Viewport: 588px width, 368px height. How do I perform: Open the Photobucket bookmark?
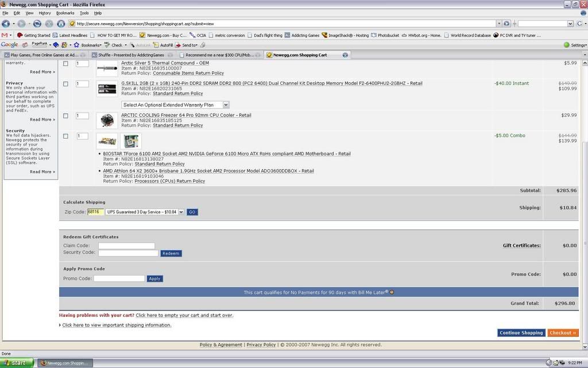coord(385,35)
